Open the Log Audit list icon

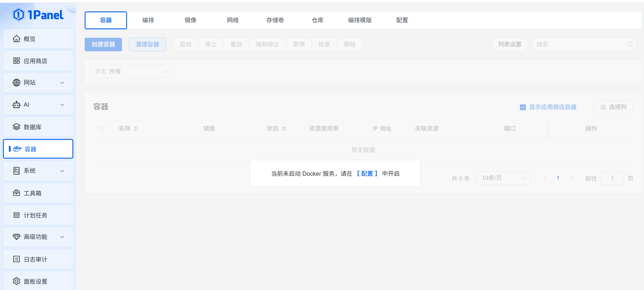(x=17, y=259)
